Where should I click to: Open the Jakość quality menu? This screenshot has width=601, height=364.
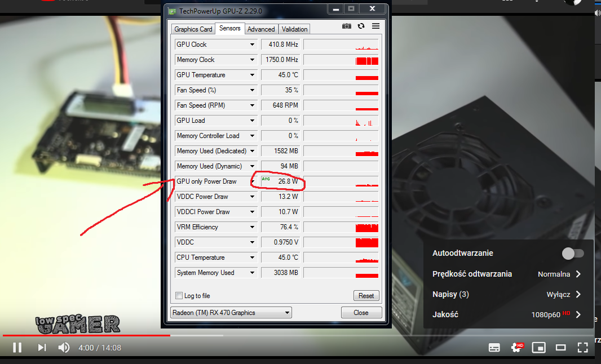coord(508,314)
